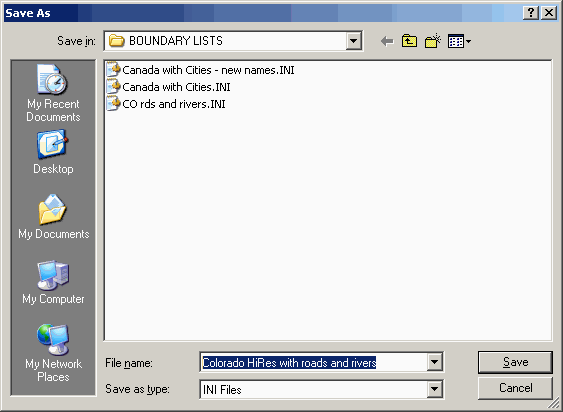Open My Network Places shortcut
Viewport: 563px width, 412px height.
point(53,353)
